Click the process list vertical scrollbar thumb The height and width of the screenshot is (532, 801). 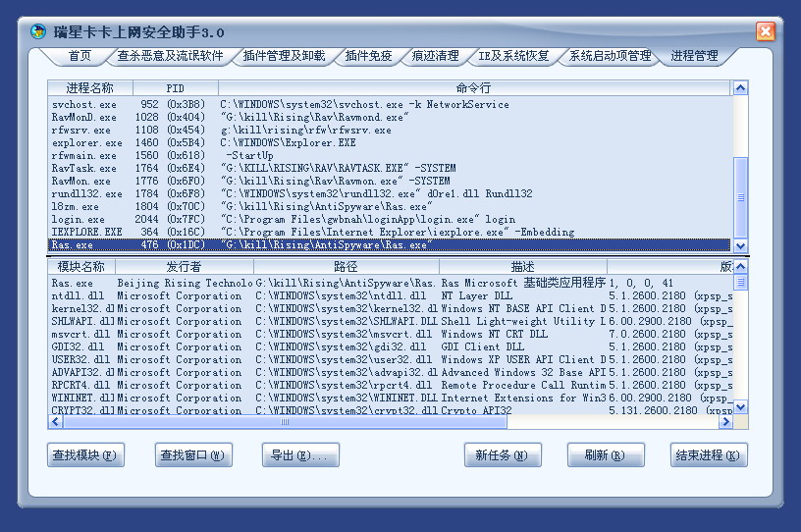click(x=740, y=197)
